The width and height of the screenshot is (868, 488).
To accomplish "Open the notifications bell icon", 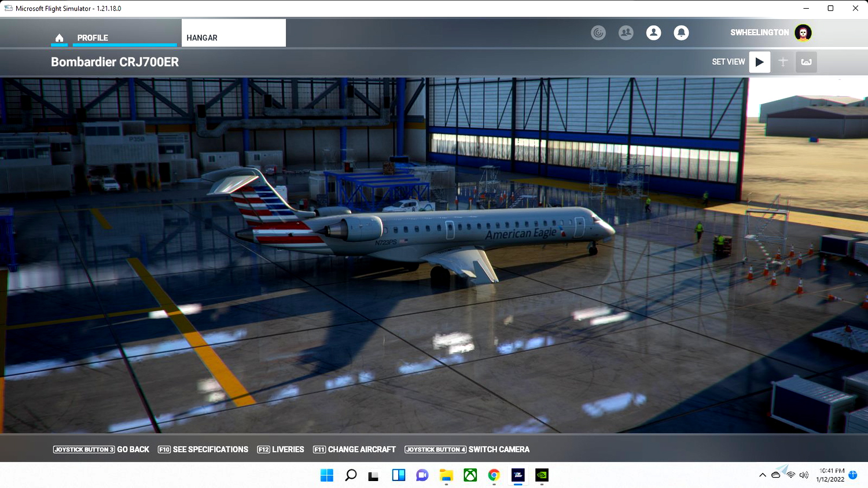I will click(682, 32).
